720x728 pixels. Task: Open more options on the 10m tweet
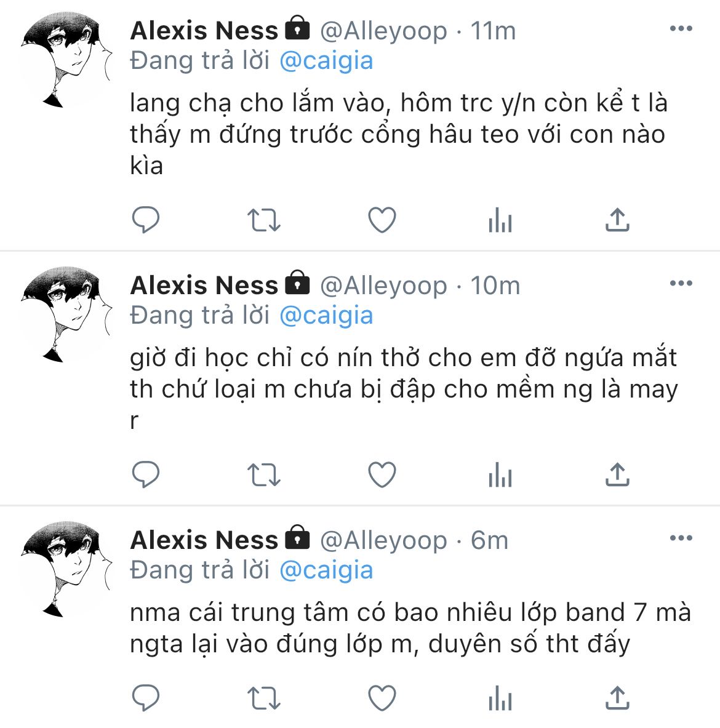pyautogui.click(x=681, y=283)
